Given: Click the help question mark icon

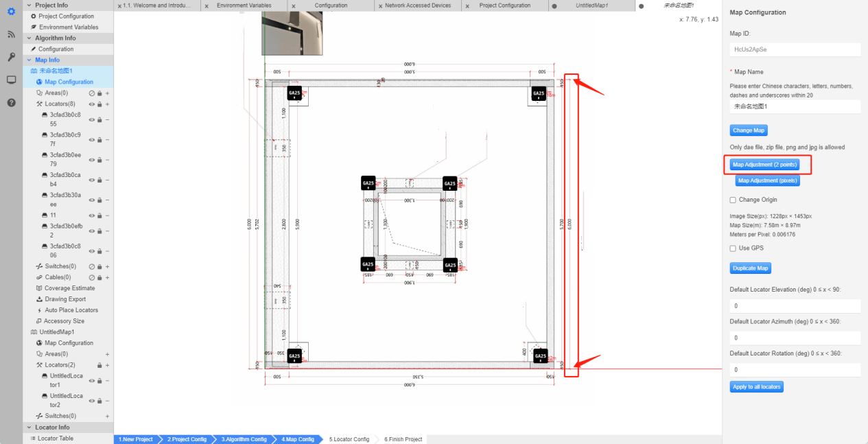Looking at the screenshot, I should pyautogui.click(x=11, y=102).
